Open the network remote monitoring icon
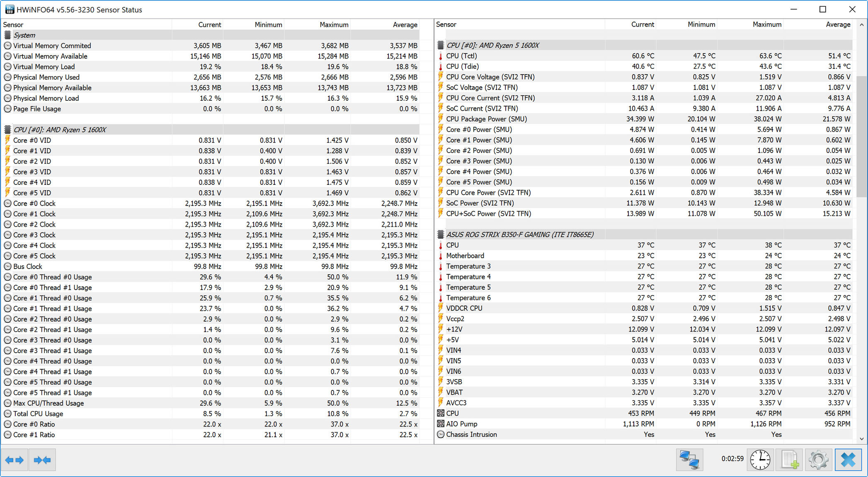The height and width of the screenshot is (477, 868). pyautogui.click(x=689, y=460)
